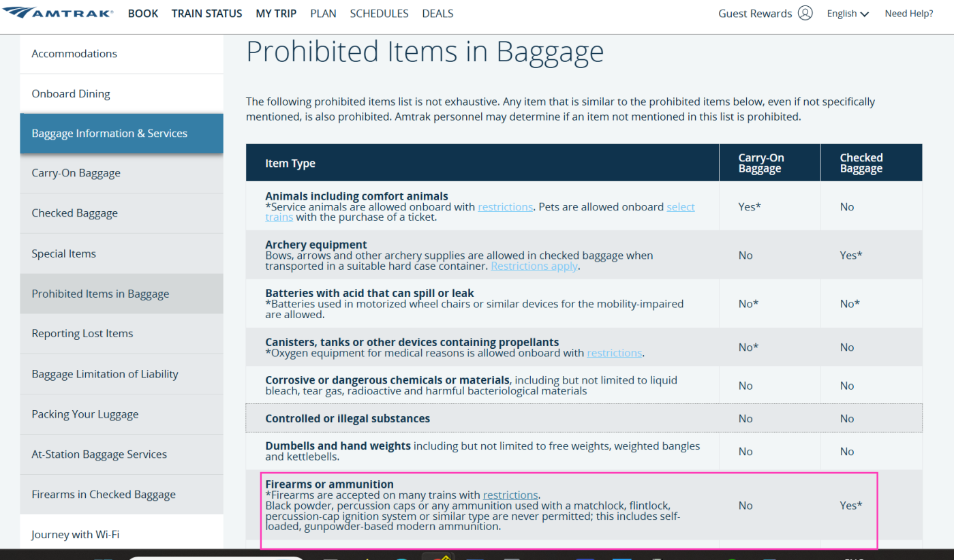The image size is (954, 560).
Task: Open the Guest Rewards profile icon
Action: coord(805,14)
